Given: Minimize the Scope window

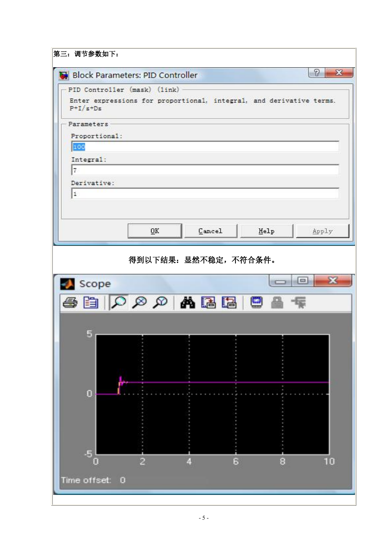Looking at the screenshot, I should coord(281,281).
